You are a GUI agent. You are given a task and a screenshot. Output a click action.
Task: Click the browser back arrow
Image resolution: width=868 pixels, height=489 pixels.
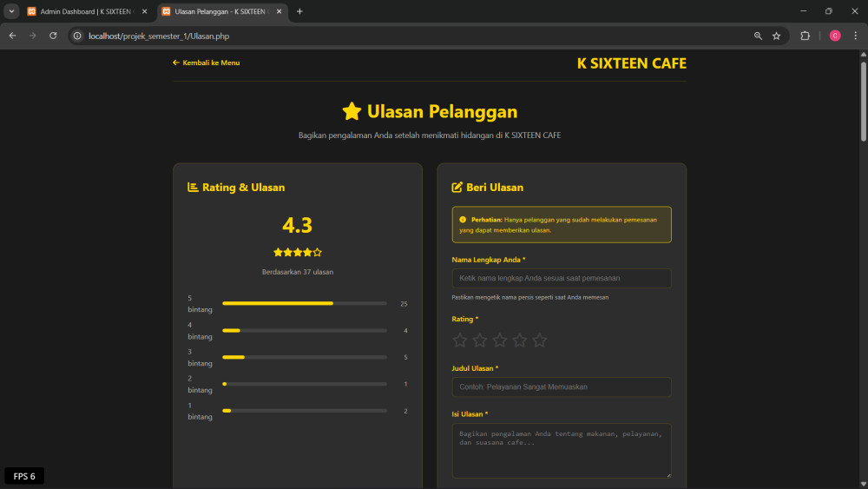point(12,36)
